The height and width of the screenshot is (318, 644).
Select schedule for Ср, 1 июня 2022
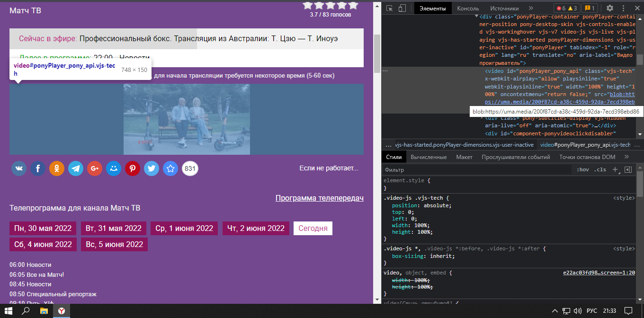click(x=184, y=228)
